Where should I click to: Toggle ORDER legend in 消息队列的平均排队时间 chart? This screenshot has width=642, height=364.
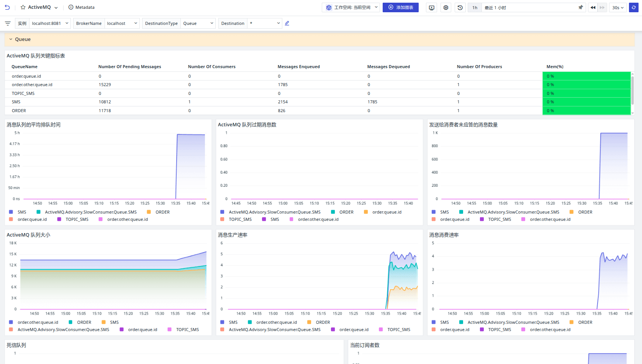(162, 212)
